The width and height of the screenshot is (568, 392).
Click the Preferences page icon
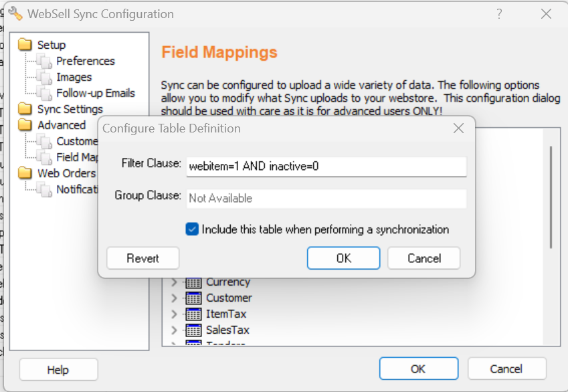[45, 61]
